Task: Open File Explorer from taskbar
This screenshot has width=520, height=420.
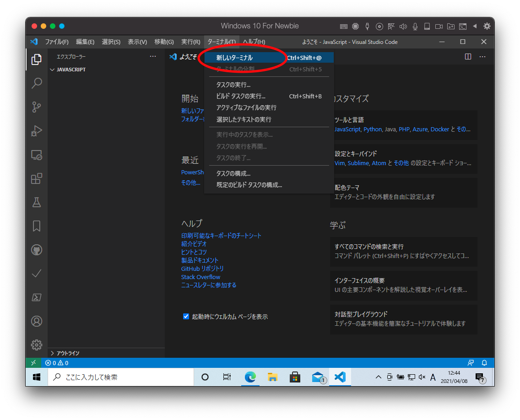Action: point(273,377)
